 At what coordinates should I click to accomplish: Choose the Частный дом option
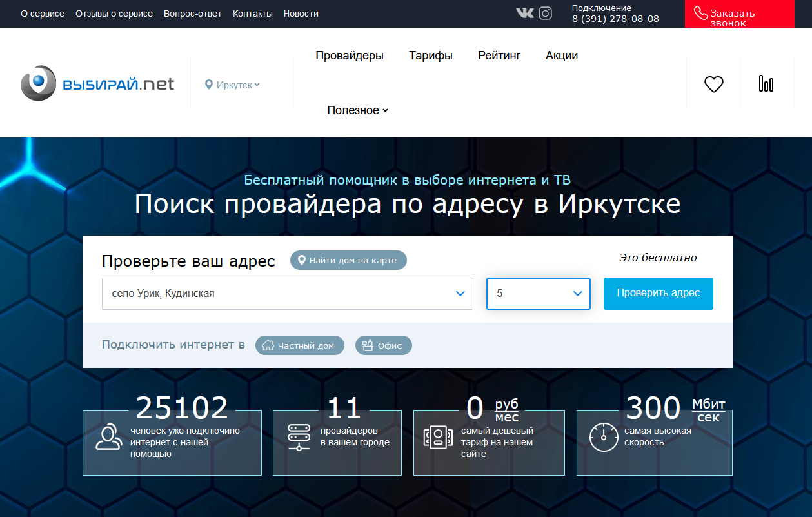pos(299,345)
